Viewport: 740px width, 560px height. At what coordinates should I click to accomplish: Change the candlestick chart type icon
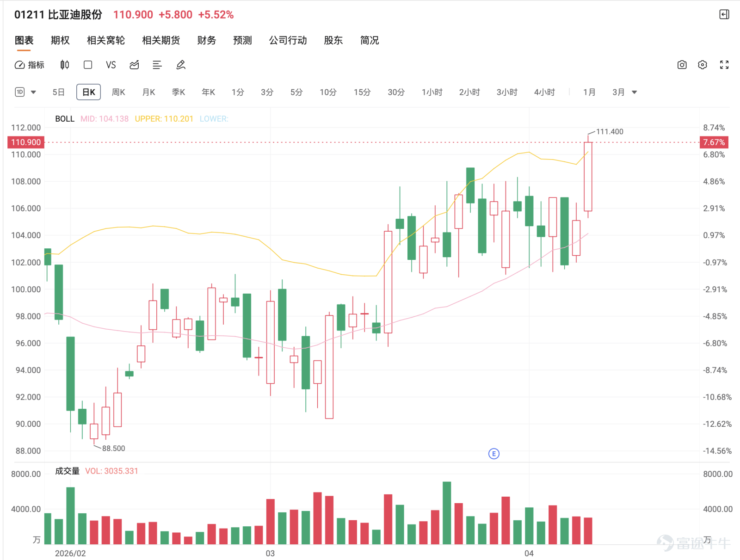point(65,65)
